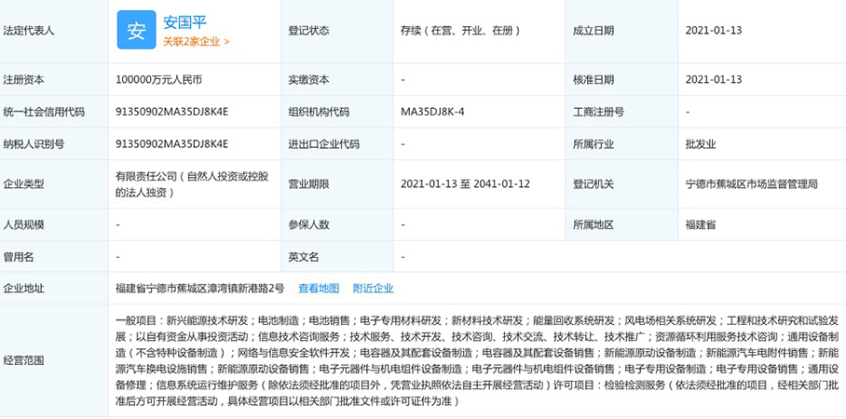The width and height of the screenshot is (846, 419).
Task: Click the 纳税人识别号 label
Action: click(34, 144)
